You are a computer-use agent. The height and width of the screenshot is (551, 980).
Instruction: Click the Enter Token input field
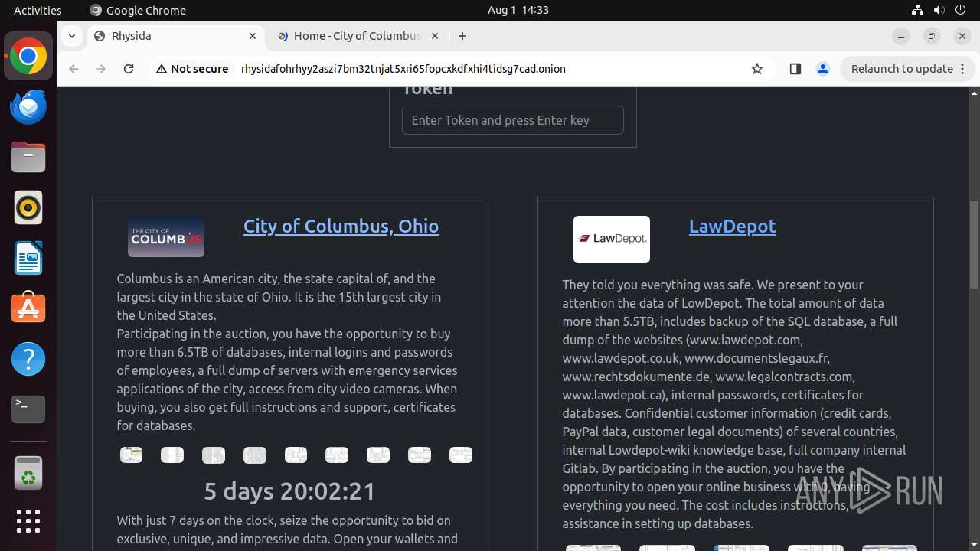513,120
